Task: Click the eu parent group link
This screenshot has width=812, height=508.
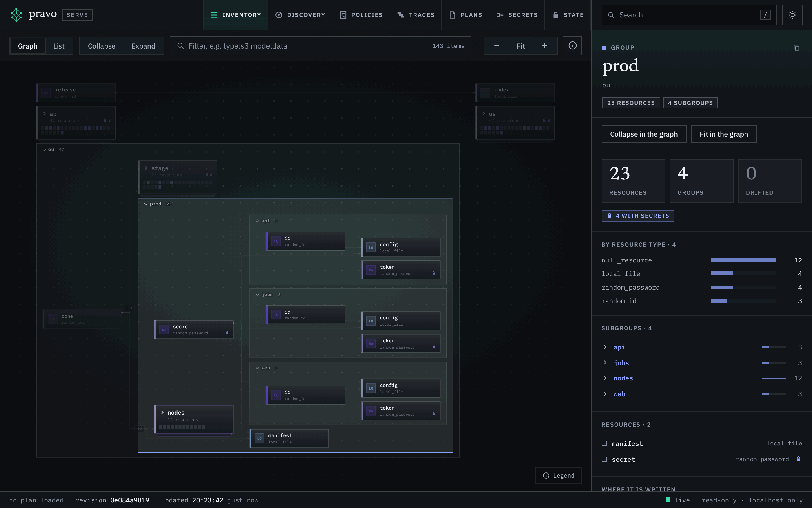Action: pyautogui.click(x=606, y=85)
